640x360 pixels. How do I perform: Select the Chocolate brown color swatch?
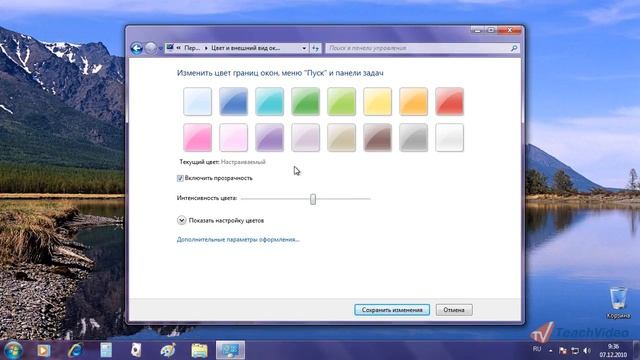[x=378, y=138]
